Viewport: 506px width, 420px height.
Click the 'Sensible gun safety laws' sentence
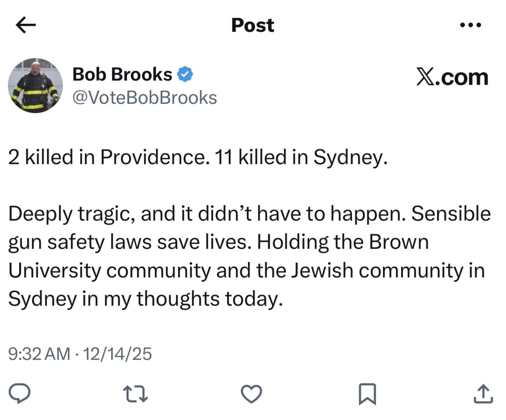(x=144, y=242)
